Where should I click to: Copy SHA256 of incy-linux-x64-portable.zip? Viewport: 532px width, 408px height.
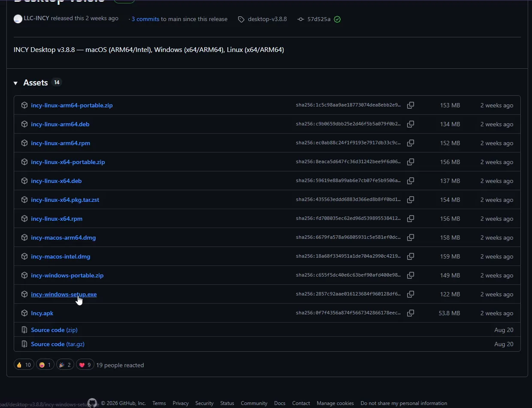tap(411, 162)
